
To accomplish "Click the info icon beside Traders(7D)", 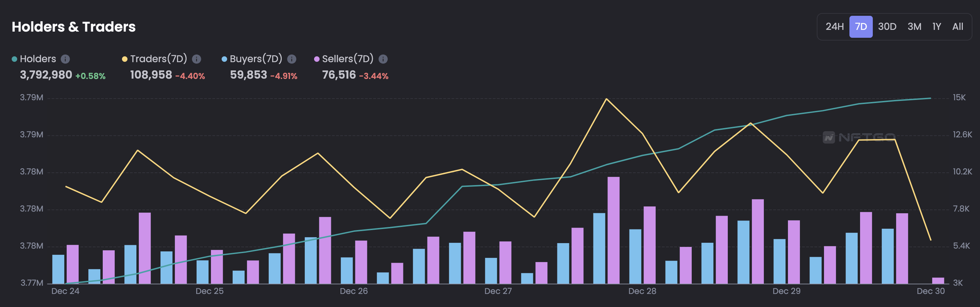I will tap(196, 59).
